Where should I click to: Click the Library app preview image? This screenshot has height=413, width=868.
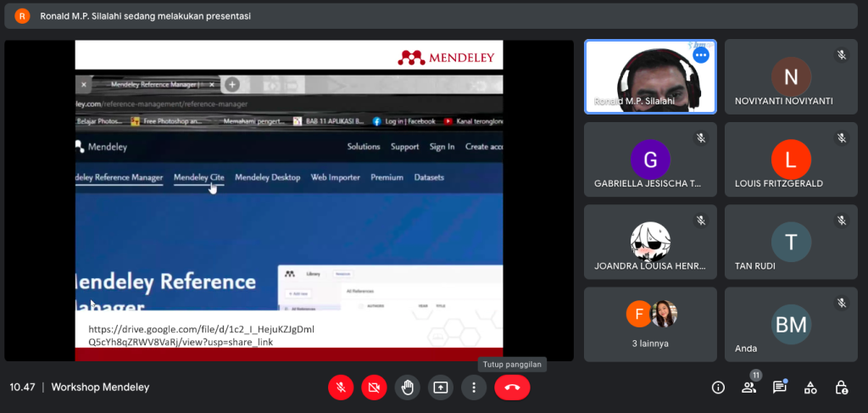(x=390, y=287)
